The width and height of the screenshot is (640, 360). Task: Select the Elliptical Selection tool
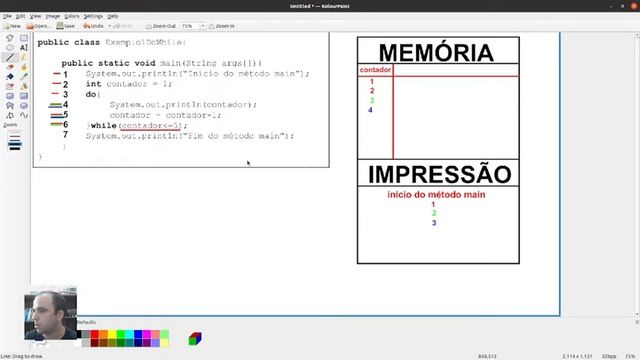[10, 48]
